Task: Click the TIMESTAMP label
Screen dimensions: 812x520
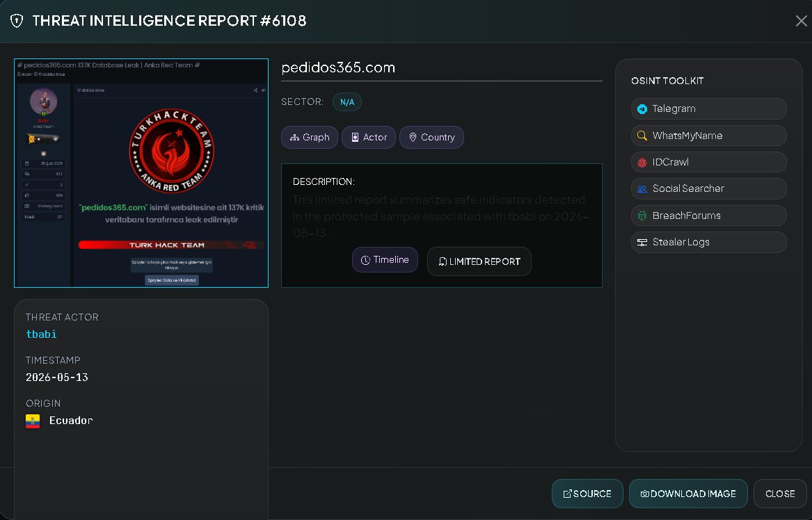Action: tap(53, 360)
